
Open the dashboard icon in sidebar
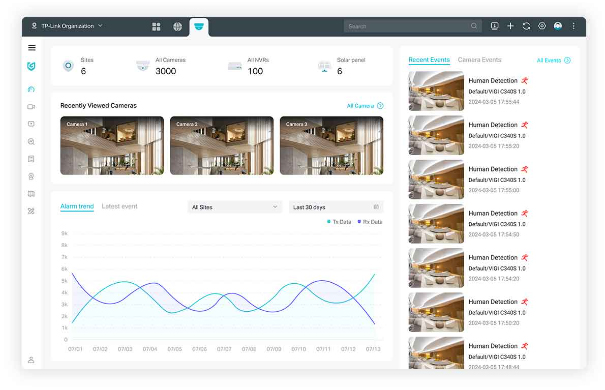coord(31,89)
